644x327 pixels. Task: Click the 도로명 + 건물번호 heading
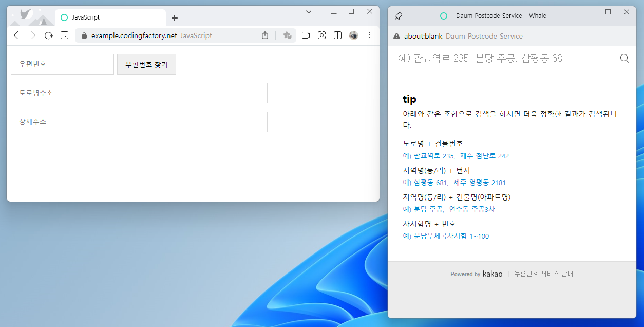[433, 143]
